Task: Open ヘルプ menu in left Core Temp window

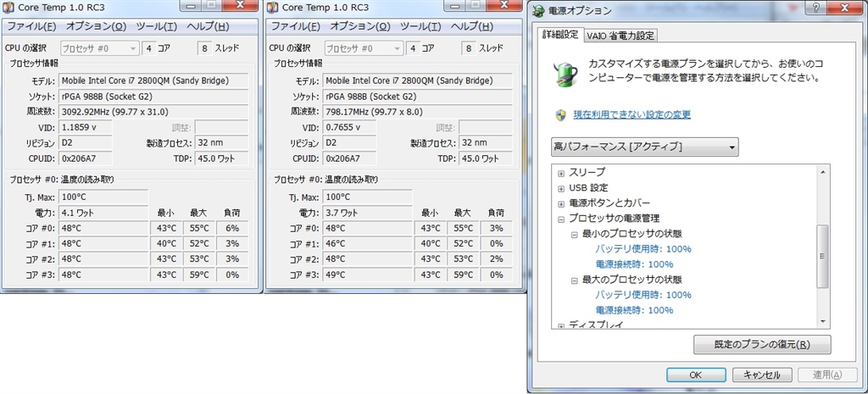Action: coord(208,26)
